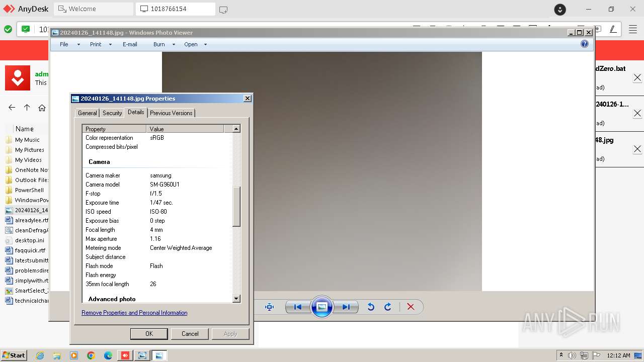Open File Explorer from taskbar
This screenshot has height=362, width=644.
click(x=57, y=355)
